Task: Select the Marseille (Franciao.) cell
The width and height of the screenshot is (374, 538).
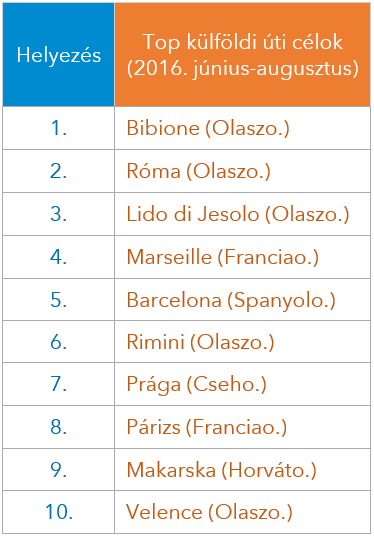Action: (243, 257)
